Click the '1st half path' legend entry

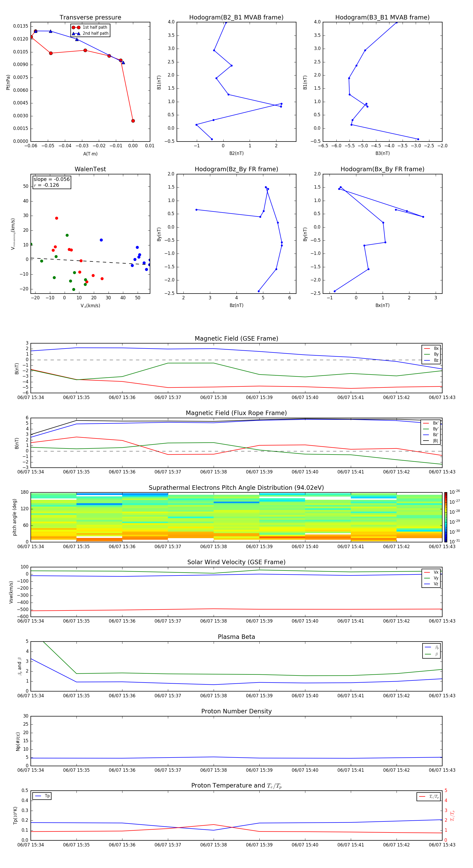point(90,27)
